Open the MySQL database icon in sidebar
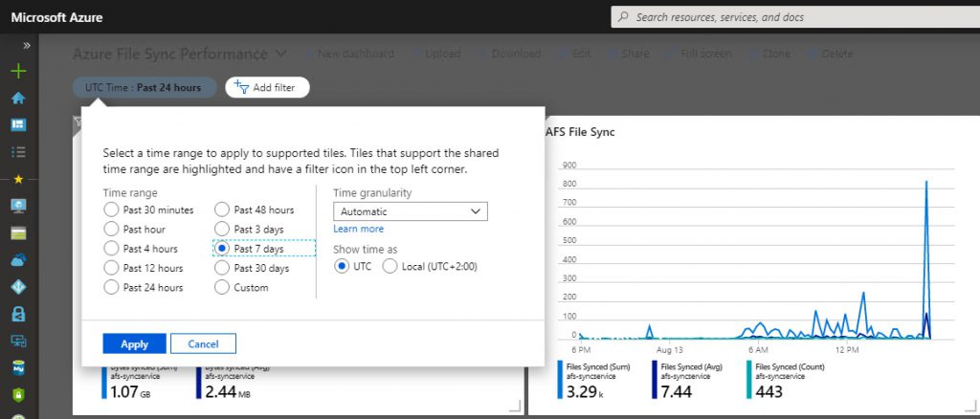The image size is (980, 419). pyautogui.click(x=19, y=367)
